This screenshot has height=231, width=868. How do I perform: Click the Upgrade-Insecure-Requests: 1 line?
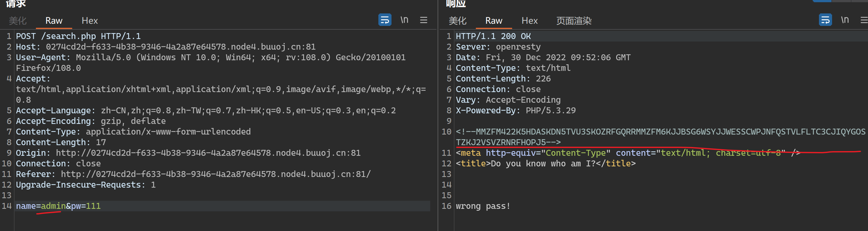(x=86, y=184)
